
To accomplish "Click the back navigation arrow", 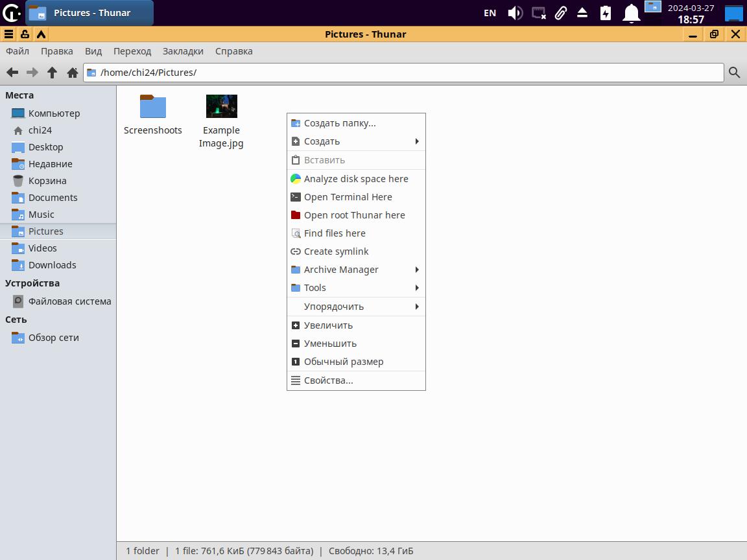I will tap(12, 73).
